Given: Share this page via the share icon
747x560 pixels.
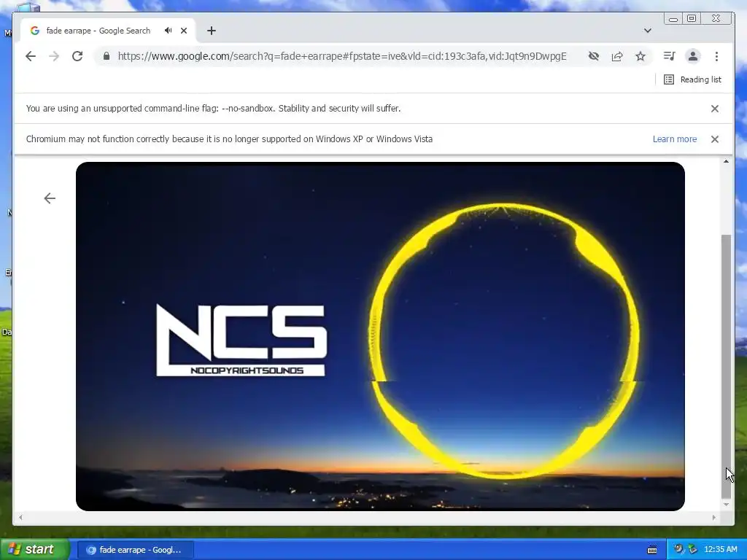Looking at the screenshot, I should [x=617, y=56].
